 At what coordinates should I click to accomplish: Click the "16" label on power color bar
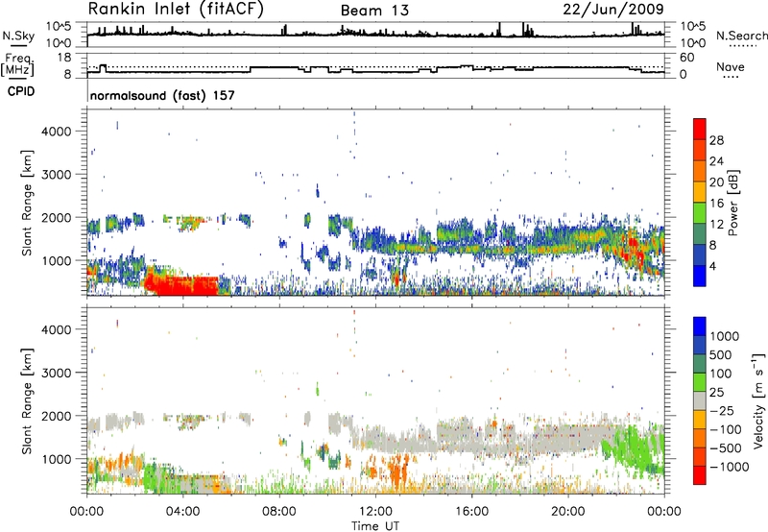pyautogui.click(x=716, y=204)
